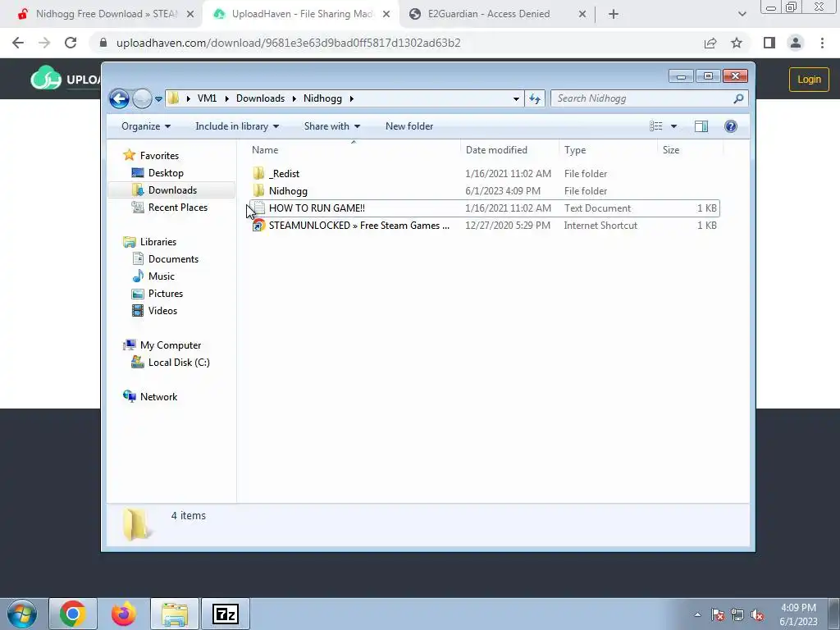Image resolution: width=840 pixels, height=630 pixels.
Task: Create a New folder
Action: point(409,126)
